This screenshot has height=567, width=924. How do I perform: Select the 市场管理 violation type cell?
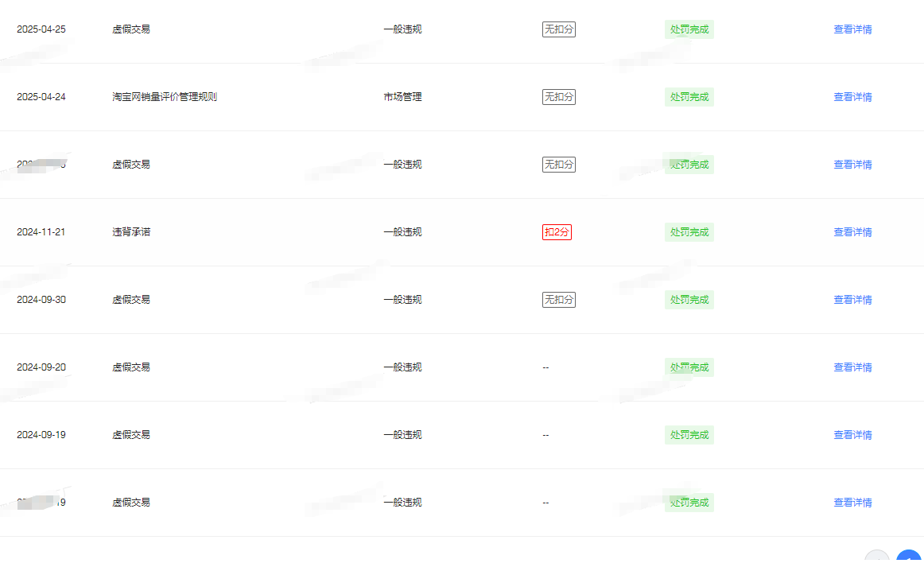402,97
